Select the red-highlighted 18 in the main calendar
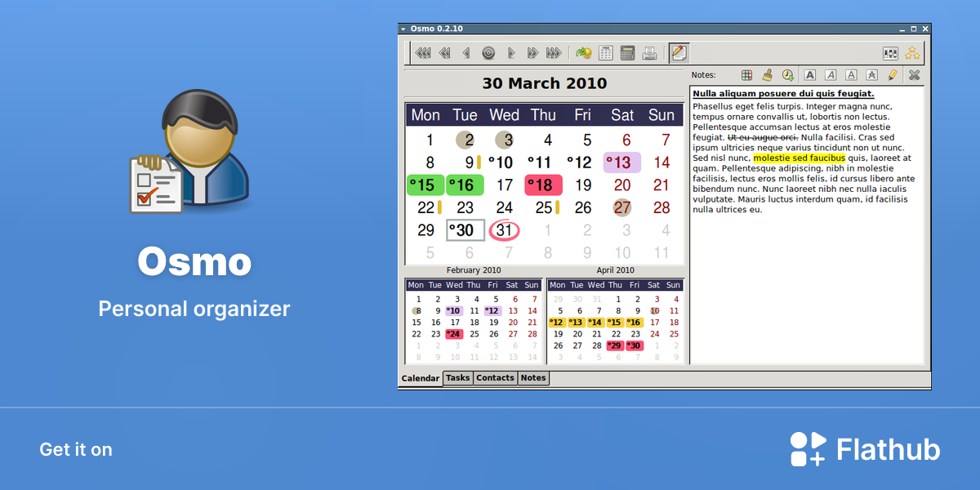The image size is (980, 490). tap(543, 185)
